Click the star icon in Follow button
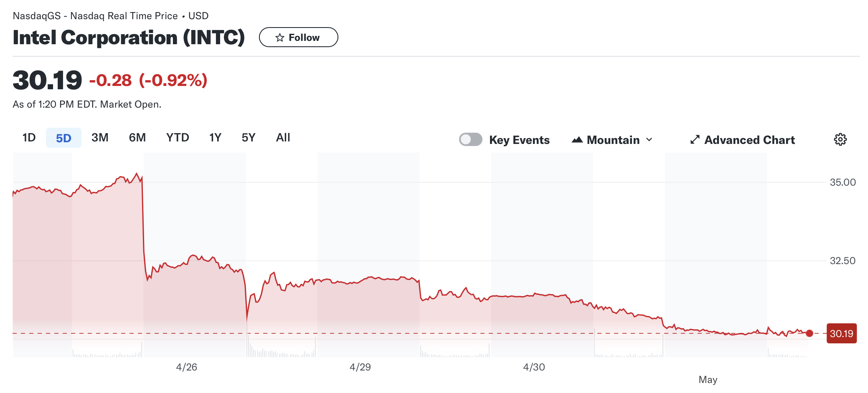Image resolution: width=868 pixels, height=393 pixels. point(280,38)
